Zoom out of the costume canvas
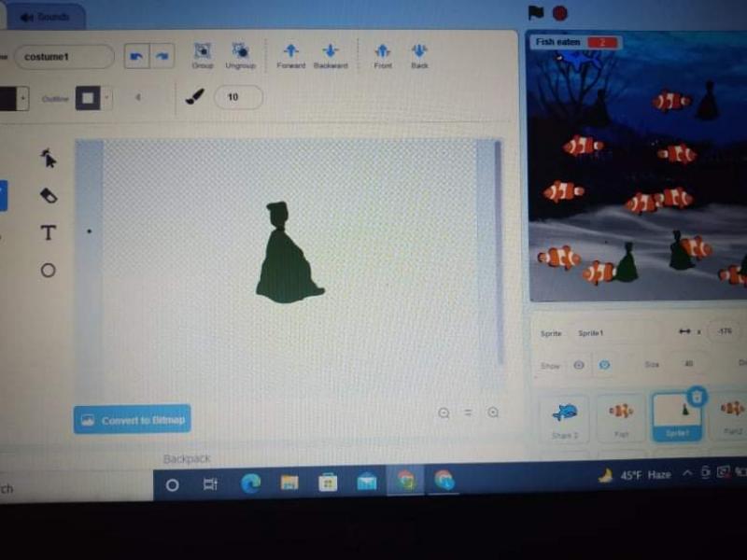This screenshot has height=560, width=747. 444,413
